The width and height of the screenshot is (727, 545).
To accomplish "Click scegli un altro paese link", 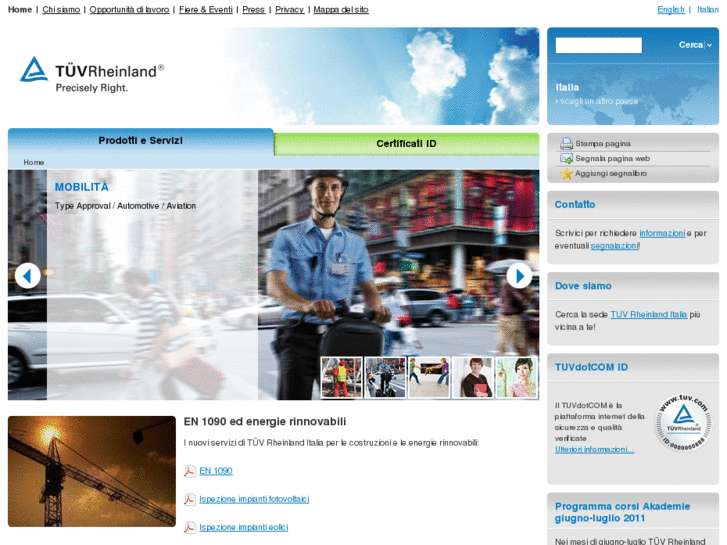I will click(x=599, y=101).
